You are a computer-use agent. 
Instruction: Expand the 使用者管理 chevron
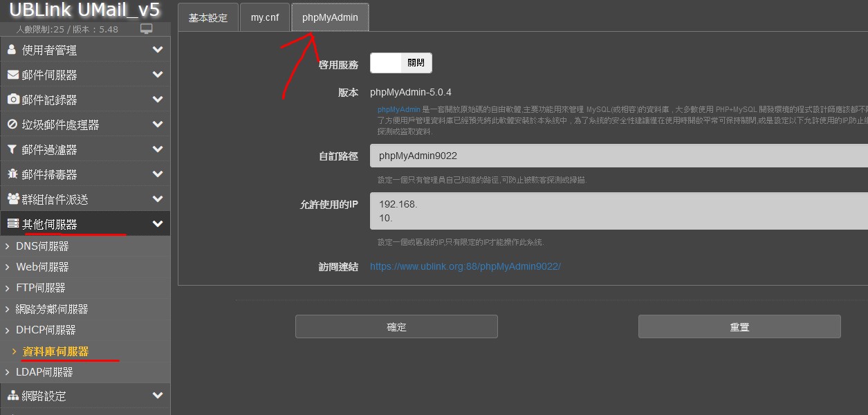[x=158, y=50]
